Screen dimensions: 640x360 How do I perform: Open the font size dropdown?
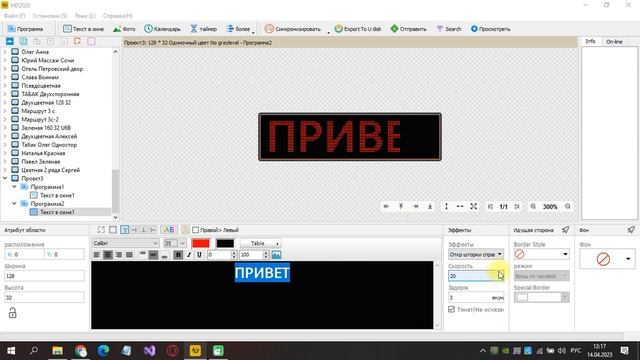tap(182, 243)
